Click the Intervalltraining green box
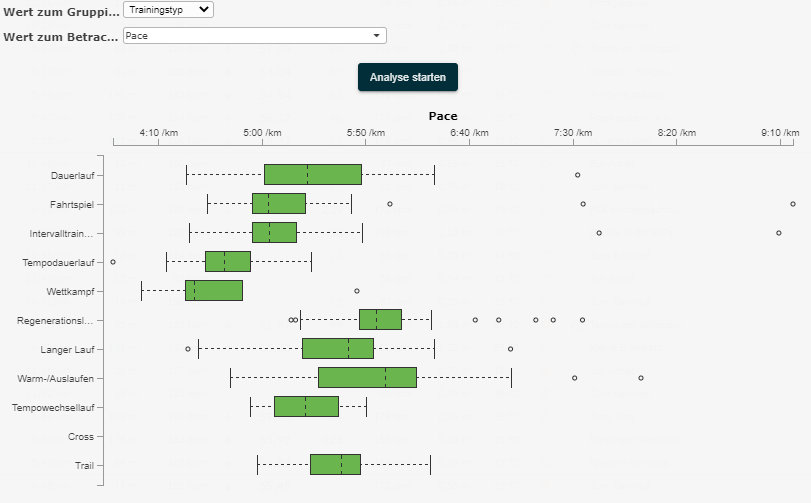 (x=274, y=233)
